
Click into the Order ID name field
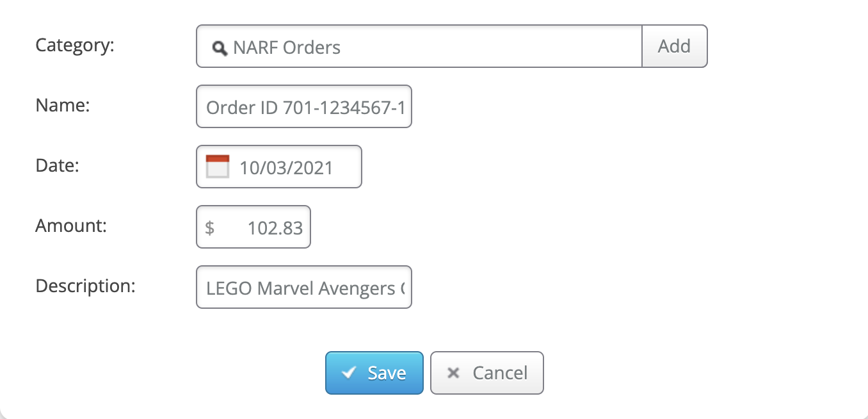(305, 107)
